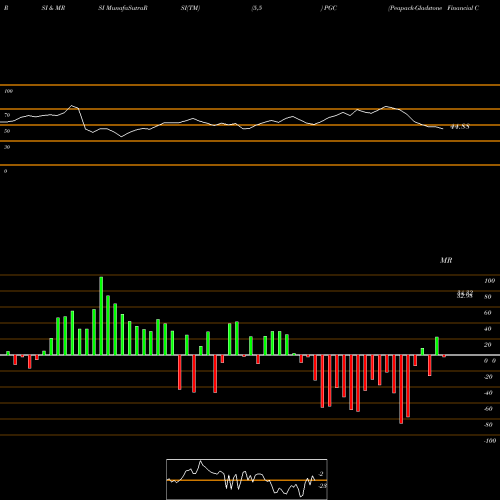Image resolution: width=500 pixels, height=500 pixels.
Task: Click the '-100' tick on MR axis
Action: coord(490,441)
